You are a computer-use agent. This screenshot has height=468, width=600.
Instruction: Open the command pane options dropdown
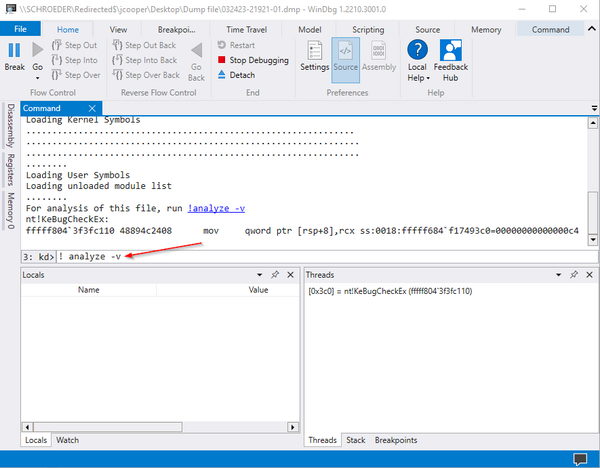tap(594, 108)
